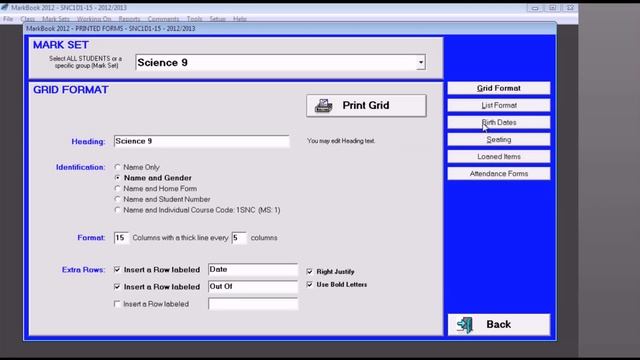Open Attendance Forms
This screenshot has width=640, height=360.
pyautogui.click(x=498, y=173)
